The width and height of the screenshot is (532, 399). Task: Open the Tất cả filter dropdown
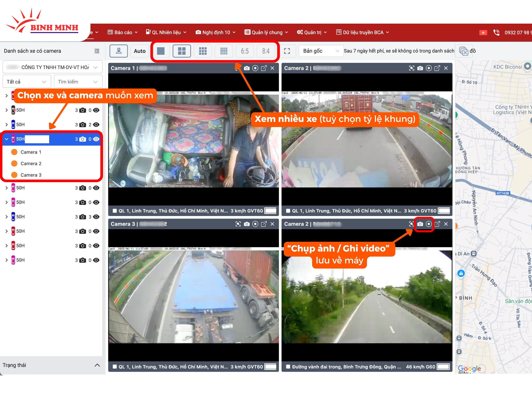coord(27,82)
